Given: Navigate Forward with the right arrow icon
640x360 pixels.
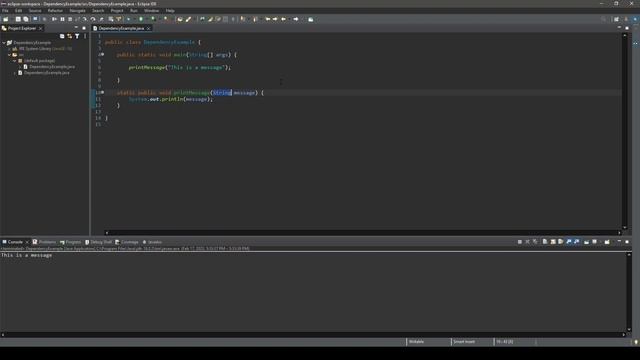Looking at the screenshot, I should tap(296, 19).
